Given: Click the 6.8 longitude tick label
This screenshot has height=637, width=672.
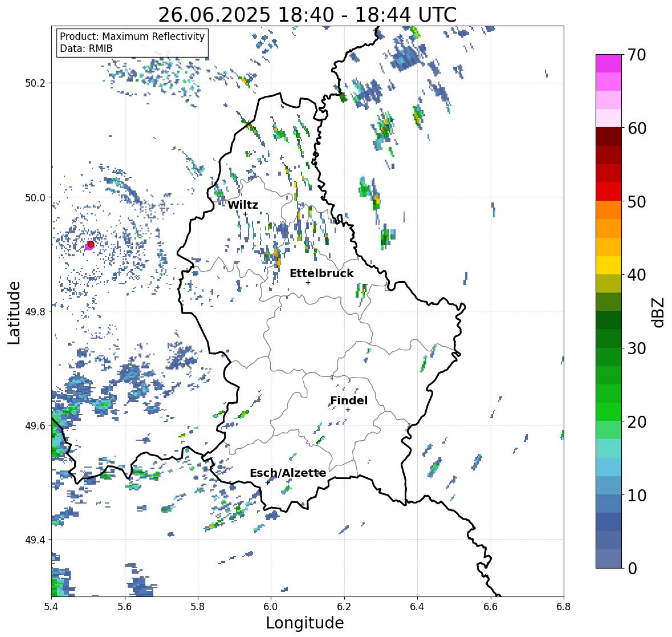Looking at the screenshot, I should coord(564,607).
